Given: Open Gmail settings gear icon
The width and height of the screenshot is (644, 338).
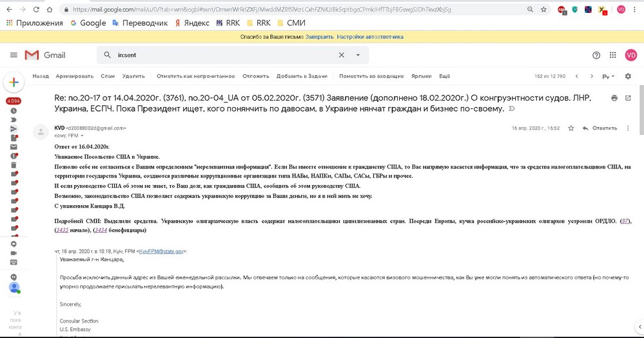Looking at the screenshot, I should tap(628, 76).
